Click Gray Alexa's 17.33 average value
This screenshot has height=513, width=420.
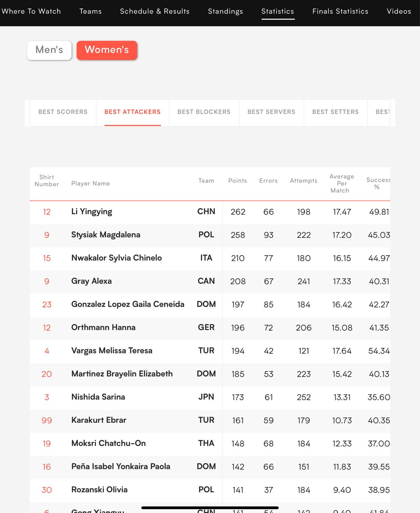[x=342, y=281]
